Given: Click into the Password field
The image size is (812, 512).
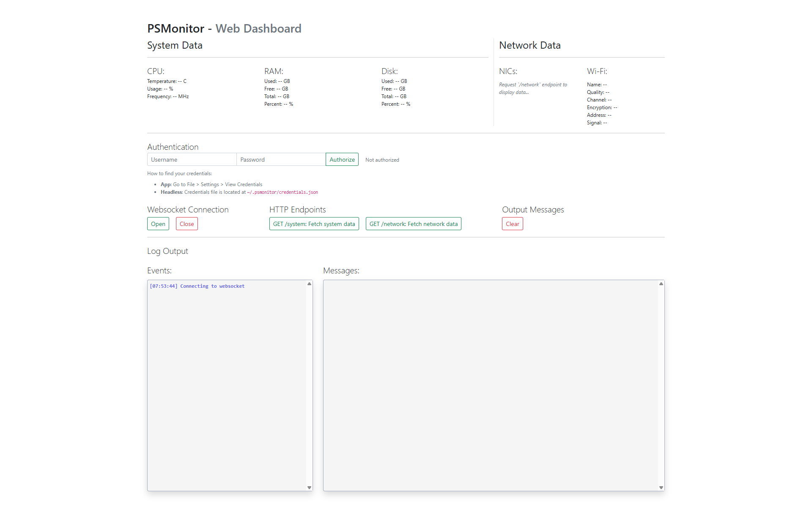Looking at the screenshot, I should tap(281, 159).
